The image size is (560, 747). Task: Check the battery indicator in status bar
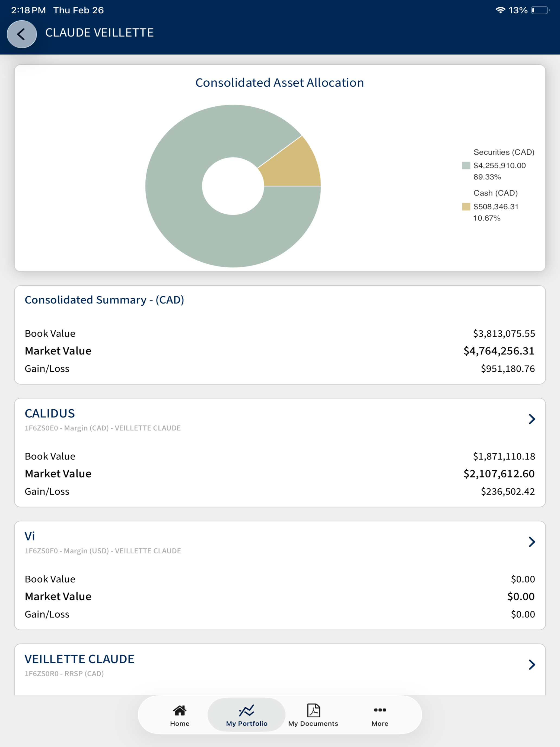[x=540, y=11]
